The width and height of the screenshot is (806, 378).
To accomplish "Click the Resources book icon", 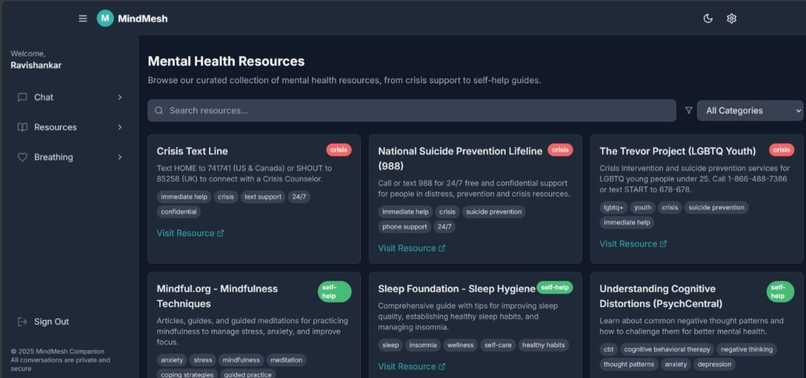I will (22, 127).
